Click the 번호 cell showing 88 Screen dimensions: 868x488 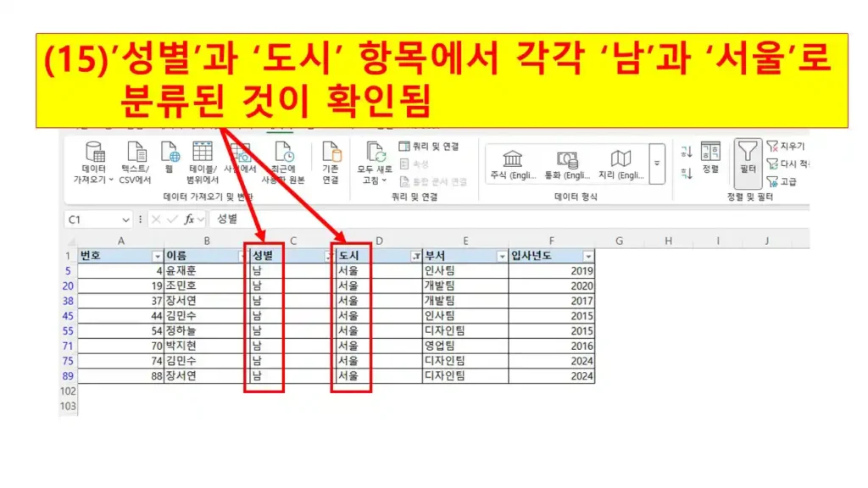[x=121, y=375]
